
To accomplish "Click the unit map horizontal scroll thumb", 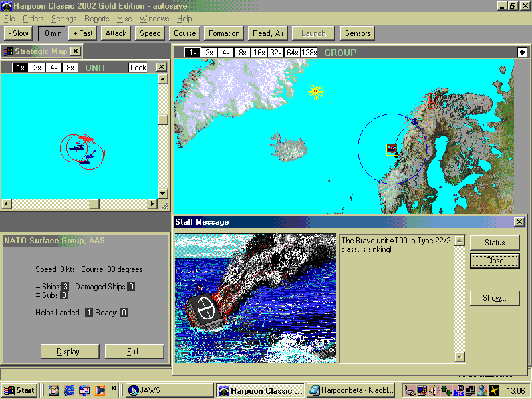I will 94,204.
